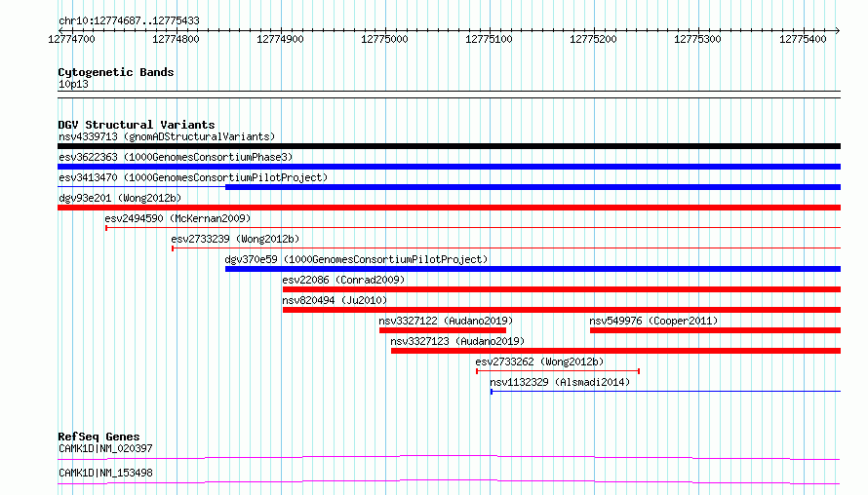Screen dimensions: 868x495
Task: Click the red bar under nsv820494
Action: pos(562,310)
